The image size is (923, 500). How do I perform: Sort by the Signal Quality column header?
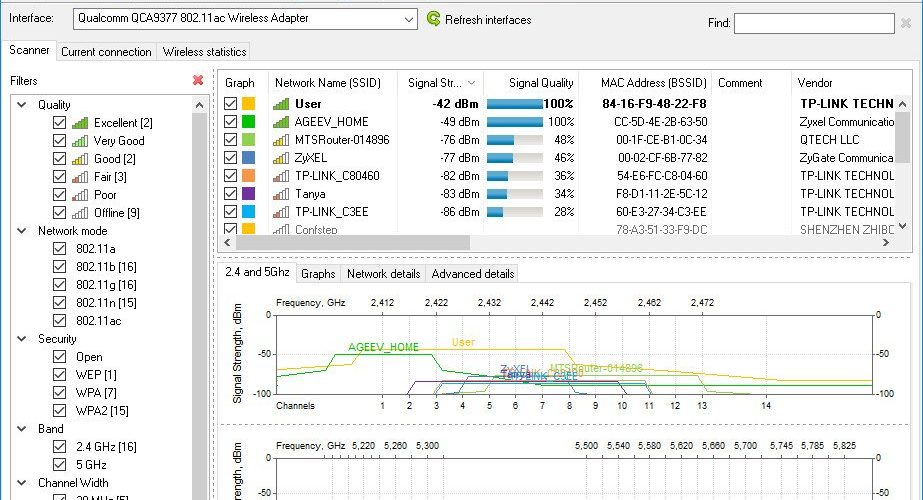541,83
